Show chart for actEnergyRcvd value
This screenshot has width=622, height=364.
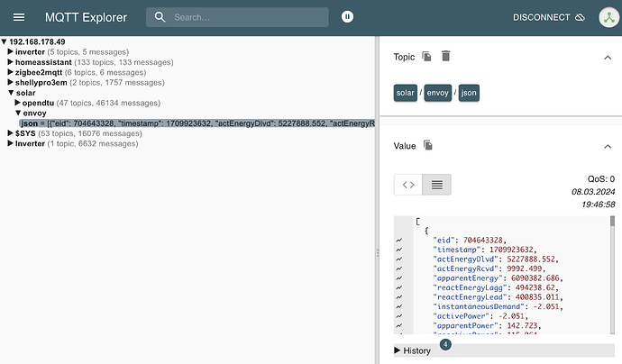pyautogui.click(x=398, y=268)
